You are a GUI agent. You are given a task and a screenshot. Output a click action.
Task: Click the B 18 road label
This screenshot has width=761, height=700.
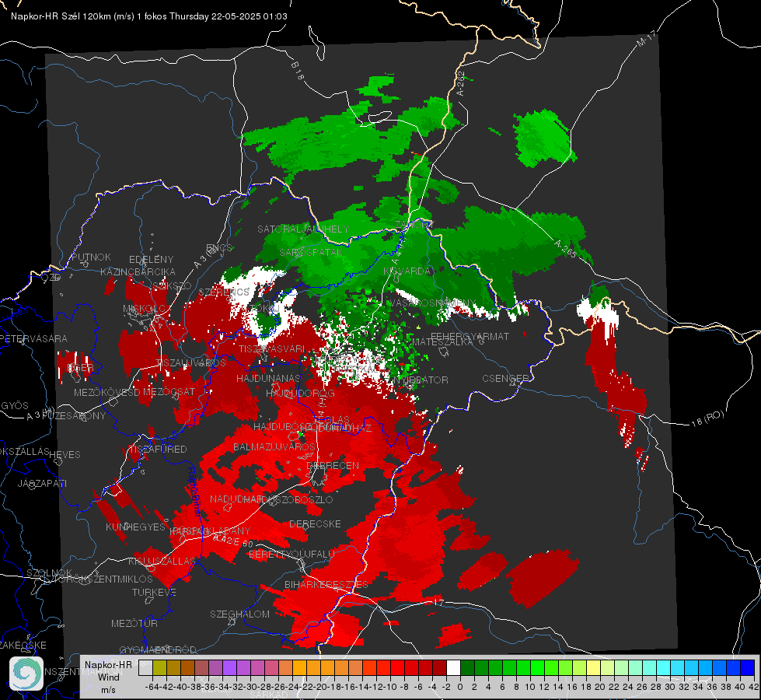coord(297,71)
